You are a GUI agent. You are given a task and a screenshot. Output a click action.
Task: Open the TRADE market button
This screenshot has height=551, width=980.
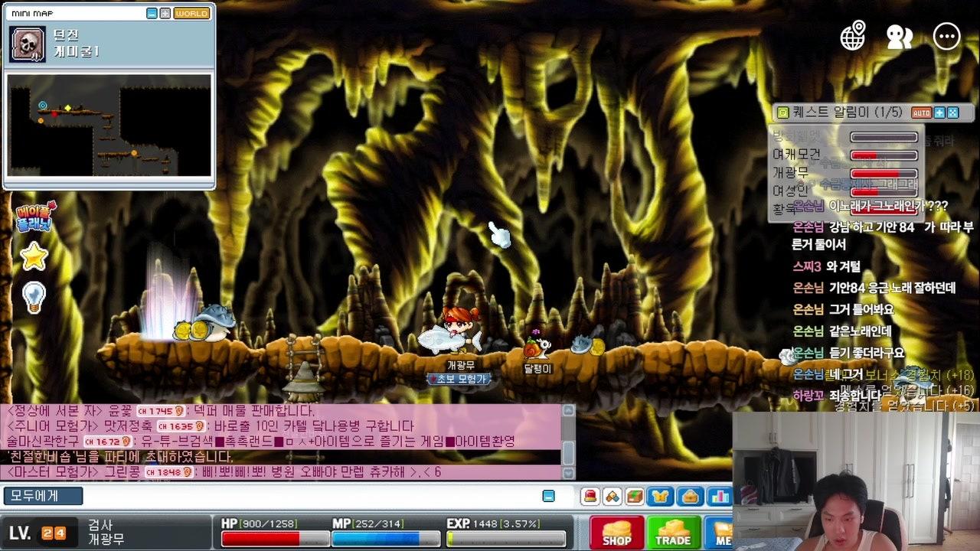pos(674,533)
